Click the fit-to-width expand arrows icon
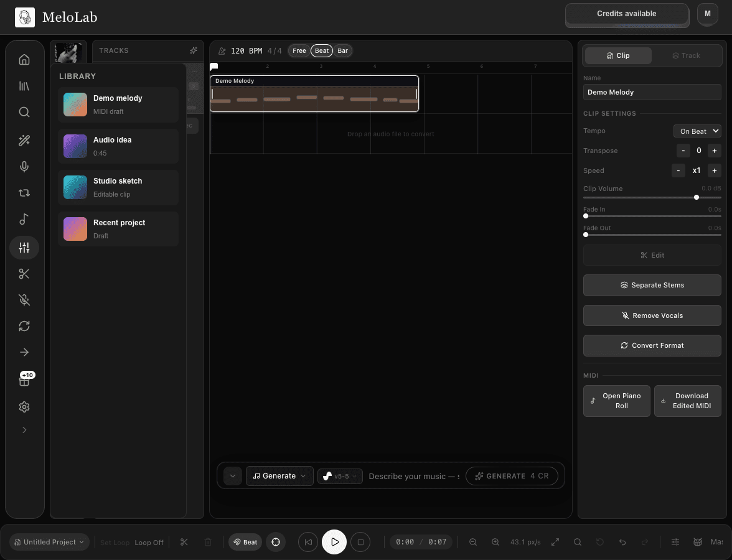Viewport: 732px width, 560px height. [555, 542]
